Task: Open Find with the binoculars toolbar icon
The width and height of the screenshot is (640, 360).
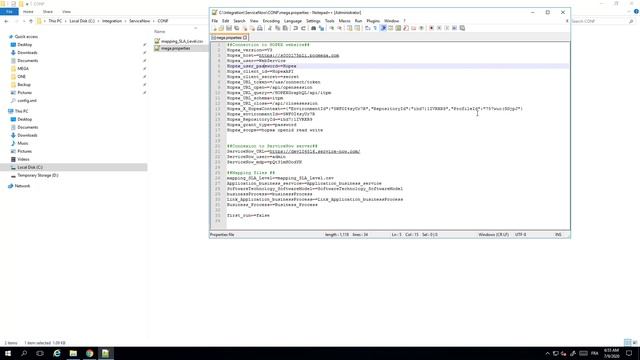Action: [x=313, y=28]
